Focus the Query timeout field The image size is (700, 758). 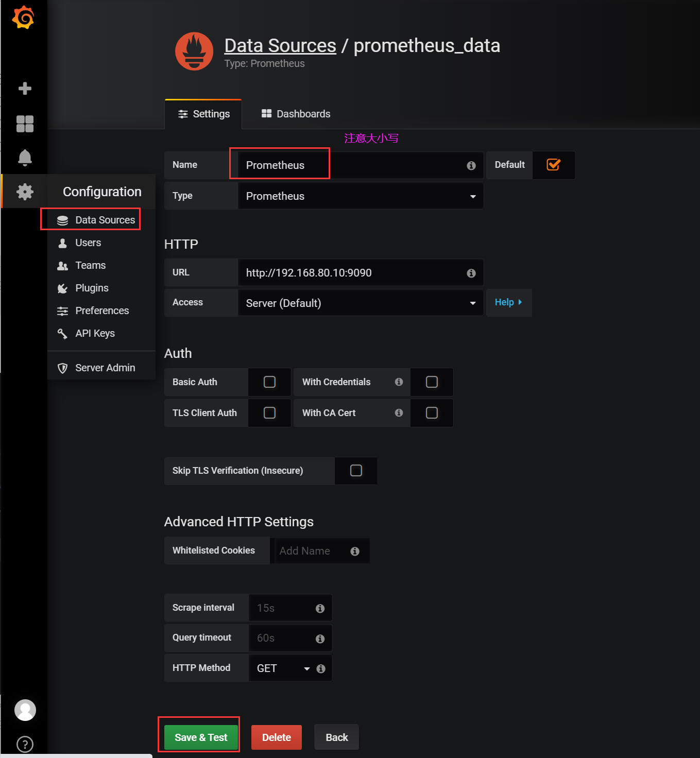click(291, 638)
